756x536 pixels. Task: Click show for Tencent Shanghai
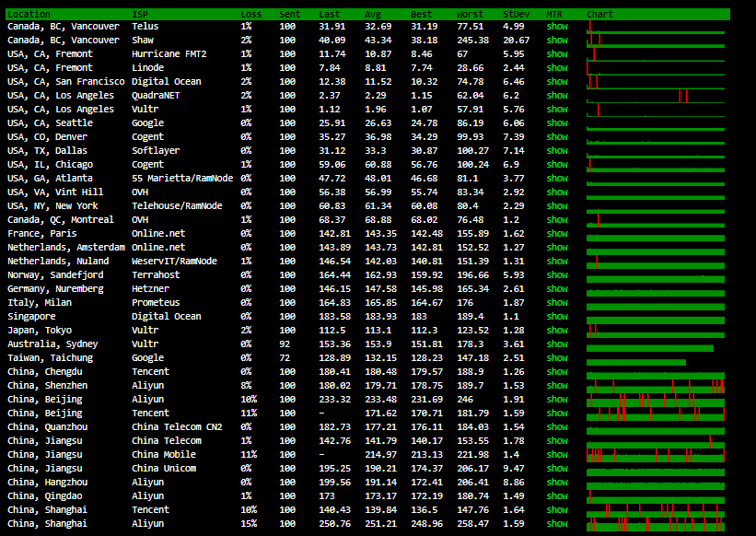coord(557,510)
